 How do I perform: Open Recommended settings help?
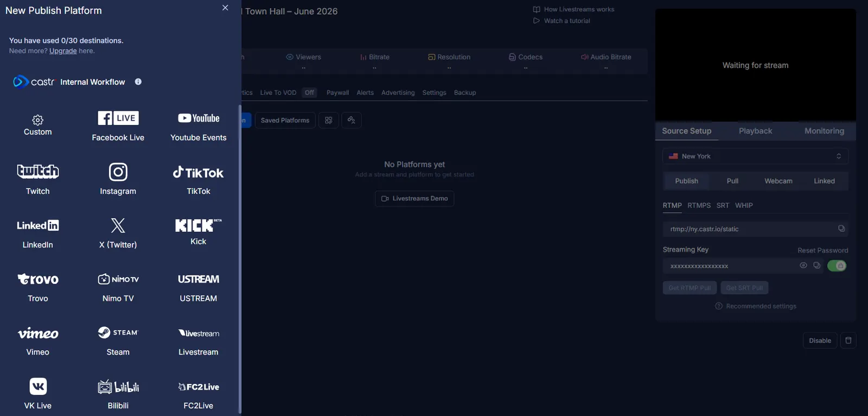coord(755,306)
